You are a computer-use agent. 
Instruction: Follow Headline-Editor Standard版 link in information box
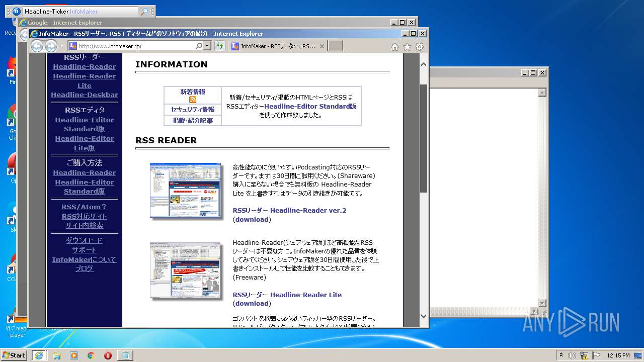pyautogui.click(x=310, y=106)
